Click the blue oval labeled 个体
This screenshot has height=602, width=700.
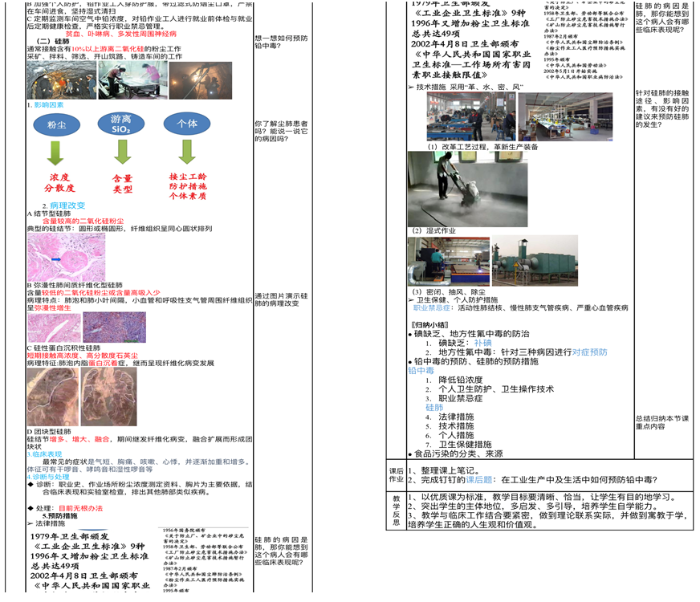pos(187,124)
